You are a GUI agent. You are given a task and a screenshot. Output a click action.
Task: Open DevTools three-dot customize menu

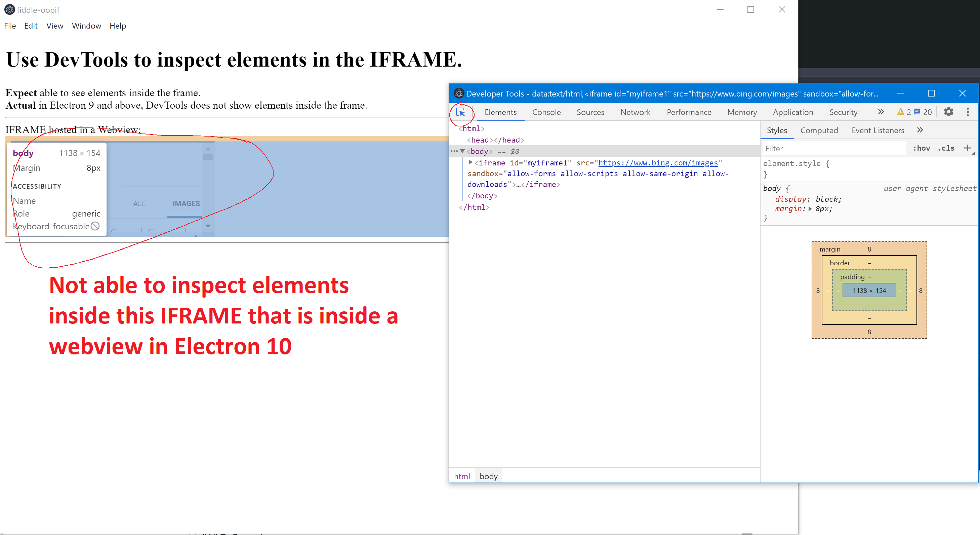pos(968,112)
